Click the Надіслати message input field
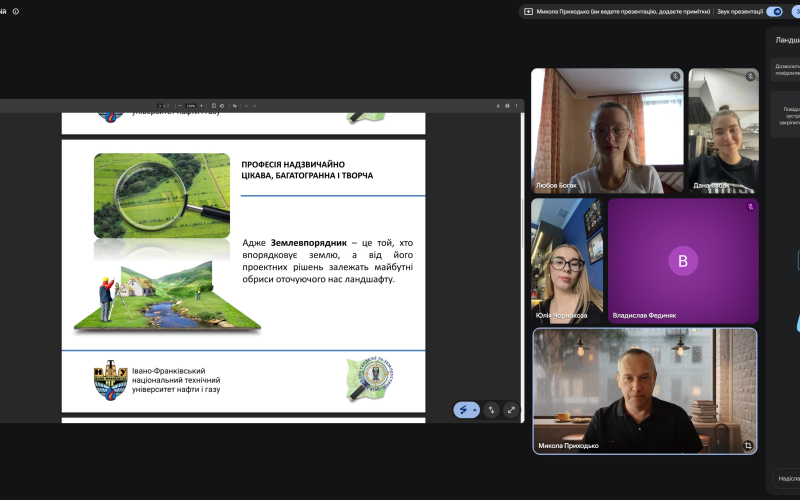Screen dimensions: 800x500 786,479
